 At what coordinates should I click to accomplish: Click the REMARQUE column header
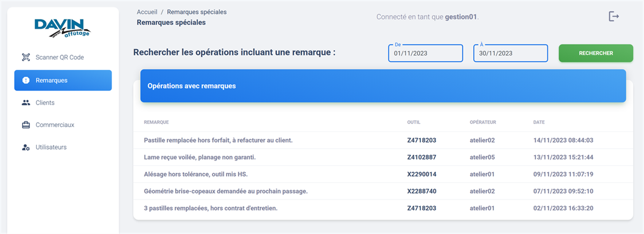157,122
